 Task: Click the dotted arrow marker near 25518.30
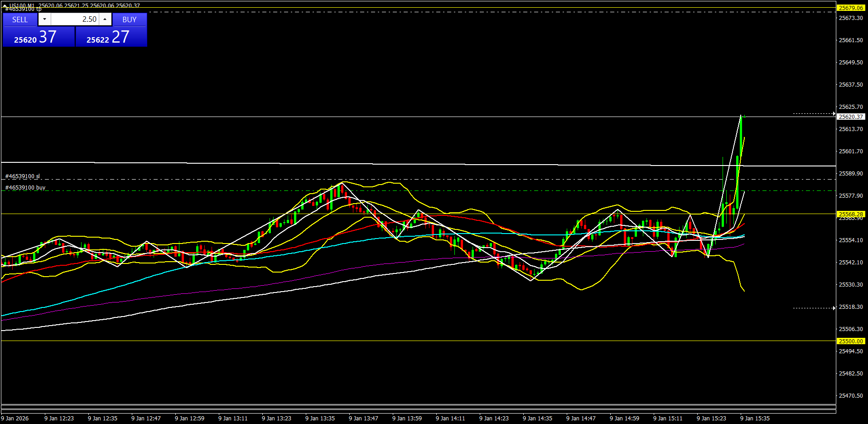[x=814, y=308]
